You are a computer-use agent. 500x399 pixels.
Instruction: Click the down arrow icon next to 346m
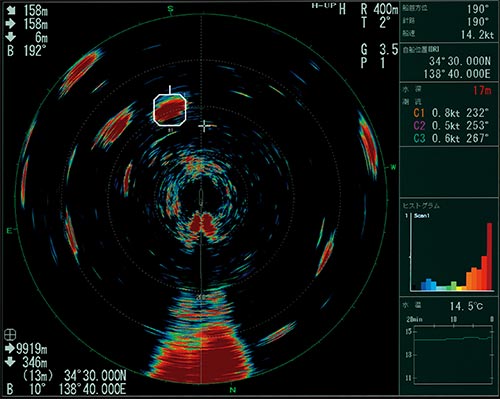[10, 362]
